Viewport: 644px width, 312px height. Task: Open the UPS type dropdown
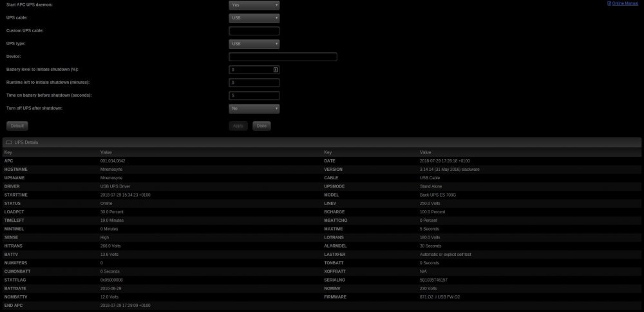point(254,44)
